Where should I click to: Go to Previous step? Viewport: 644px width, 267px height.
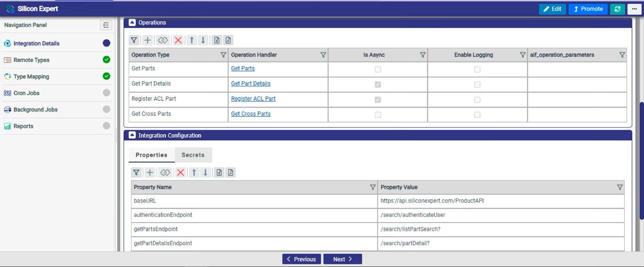click(302, 259)
